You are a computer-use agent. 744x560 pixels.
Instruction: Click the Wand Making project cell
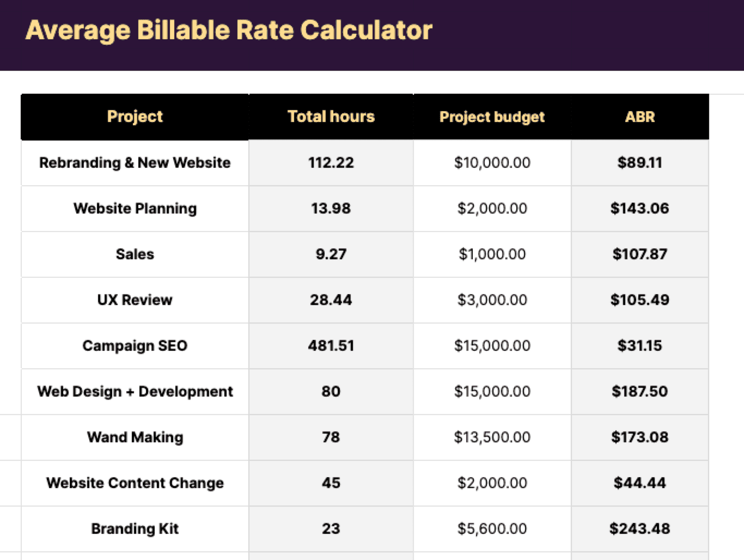tap(135, 437)
